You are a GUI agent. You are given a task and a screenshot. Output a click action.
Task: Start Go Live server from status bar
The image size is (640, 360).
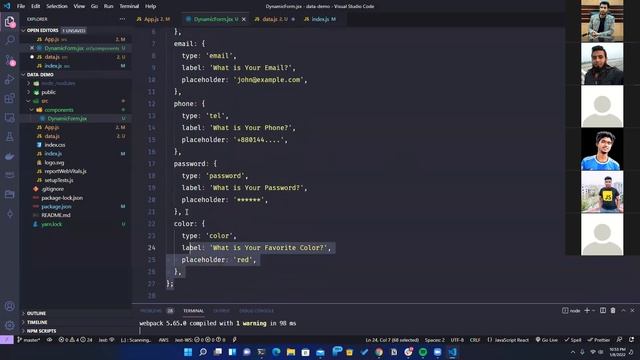[x=547, y=340]
